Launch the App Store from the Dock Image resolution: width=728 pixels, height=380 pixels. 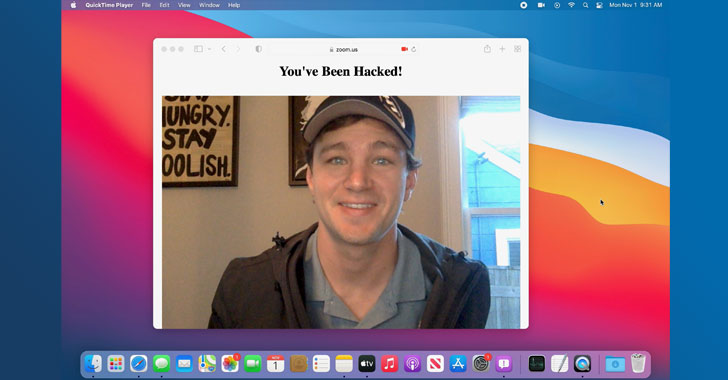(458, 364)
